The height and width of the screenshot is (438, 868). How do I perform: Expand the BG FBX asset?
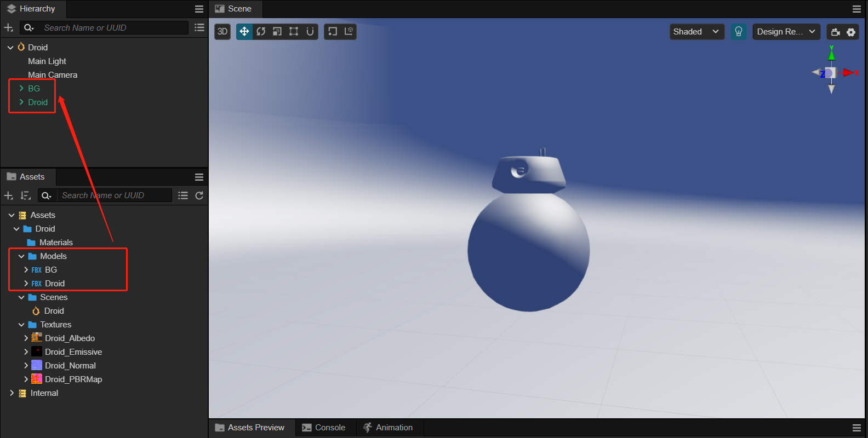tap(26, 270)
